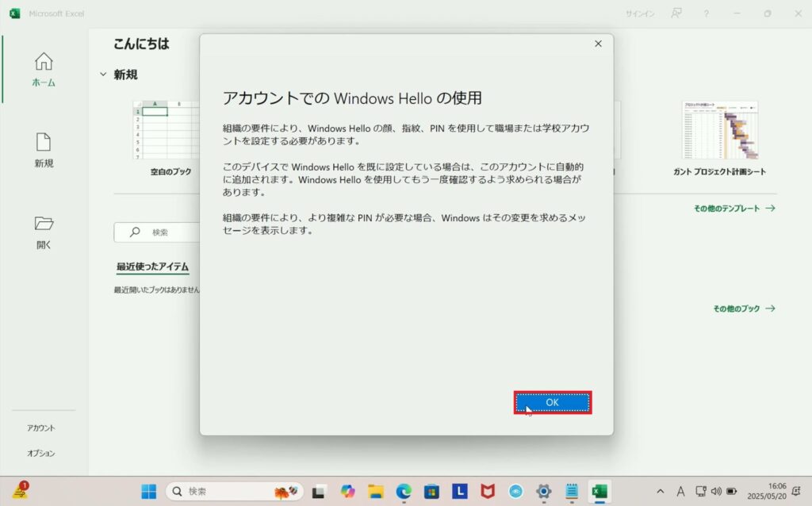Launch Copilot from the taskbar

(347, 492)
